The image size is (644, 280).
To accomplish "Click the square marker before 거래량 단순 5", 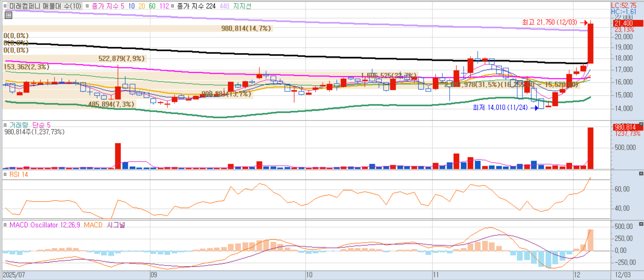I will click(5, 125).
